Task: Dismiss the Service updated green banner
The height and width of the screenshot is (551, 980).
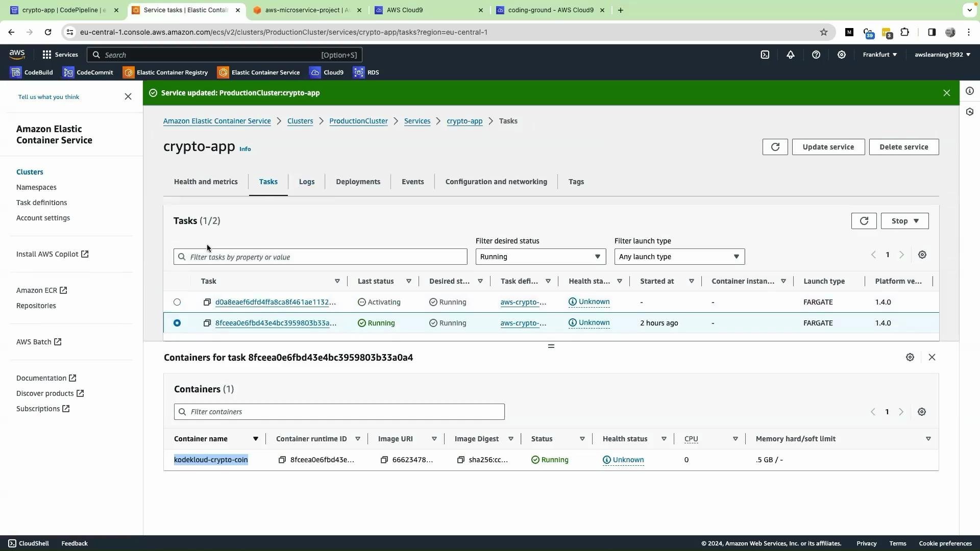Action: pyautogui.click(x=946, y=93)
